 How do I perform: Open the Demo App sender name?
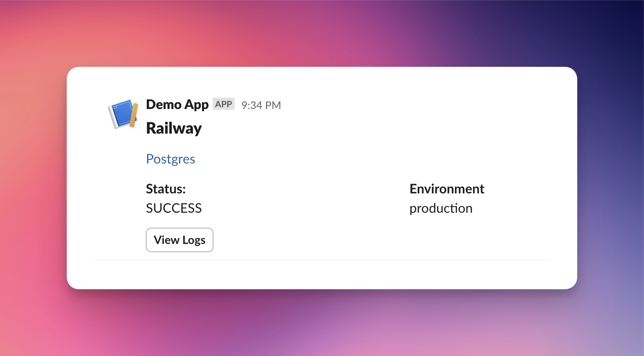pyautogui.click(x=177, y=105)
